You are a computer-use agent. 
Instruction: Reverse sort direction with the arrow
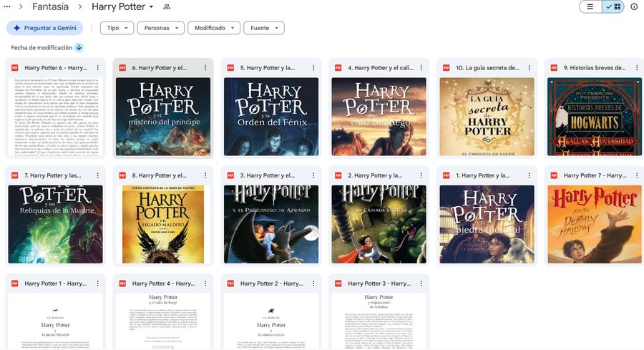click(x=79, y=48)
